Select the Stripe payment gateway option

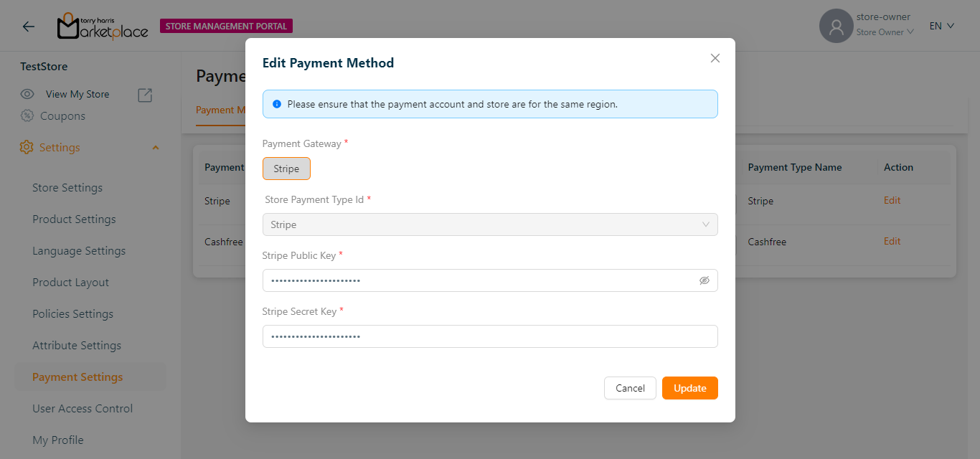coord(286,169)
